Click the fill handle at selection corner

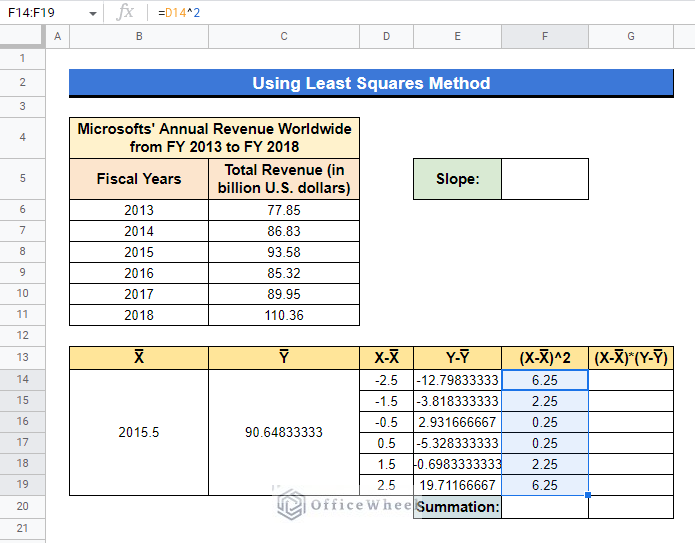pos(588,495)
